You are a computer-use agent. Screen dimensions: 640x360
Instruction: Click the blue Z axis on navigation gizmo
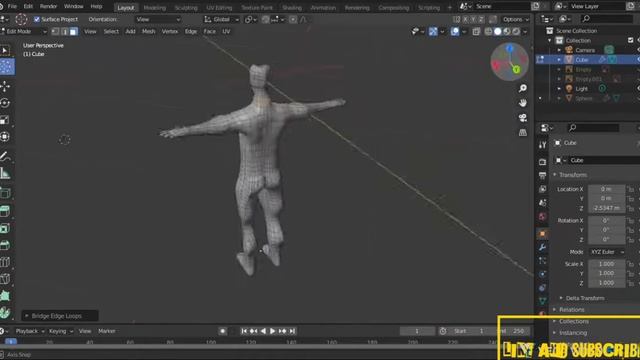pos(510,49)
